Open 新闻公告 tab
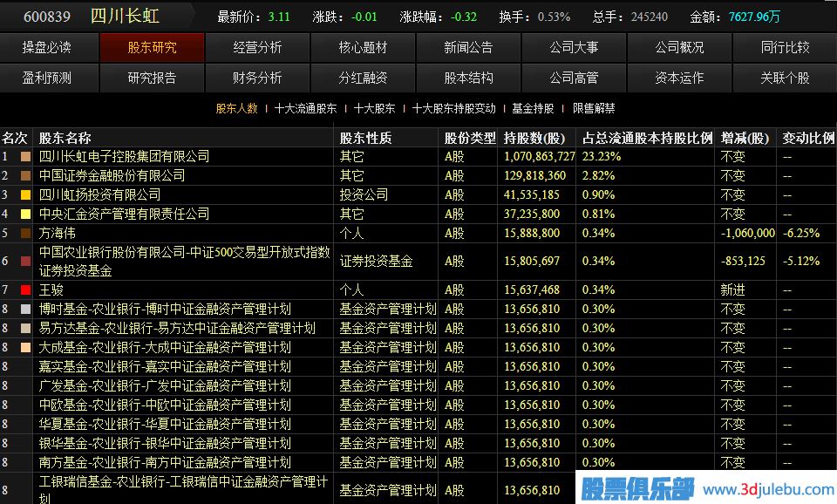This screenshot has width=837, height=504. tap(468, 47)
